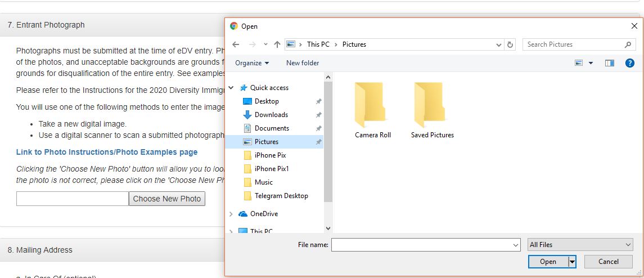The height and width of the screenshot is (278, 644).
Task: Toggle the preview pane icon
Action: point(610,63)
